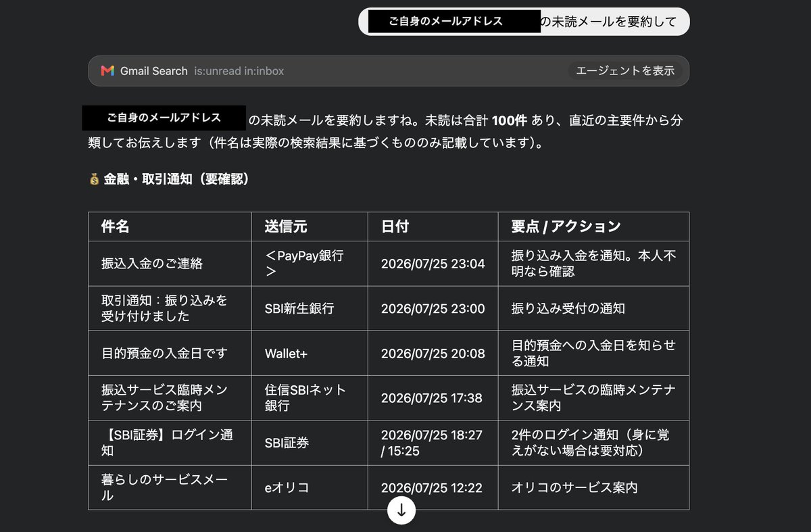Click the 振込入金のご連絡 subject cell
Screen dimensions: 811x532
(170, 264)
